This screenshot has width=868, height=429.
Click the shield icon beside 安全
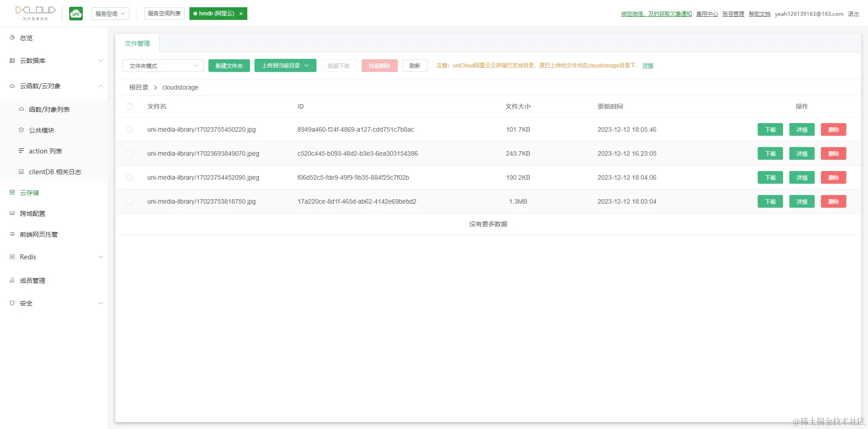coord(12,303)
